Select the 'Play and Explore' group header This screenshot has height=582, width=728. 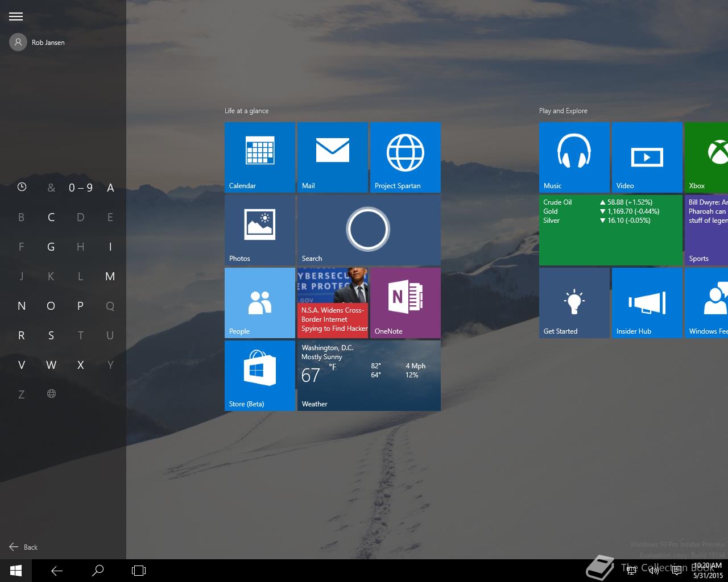[563, 111]
